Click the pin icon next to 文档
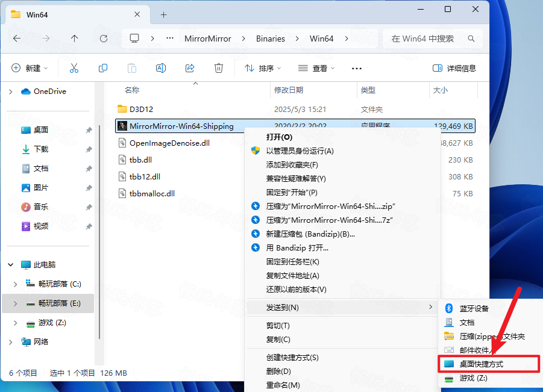The width and height of the screenshot is (543, 392). (x=89, y=169)
